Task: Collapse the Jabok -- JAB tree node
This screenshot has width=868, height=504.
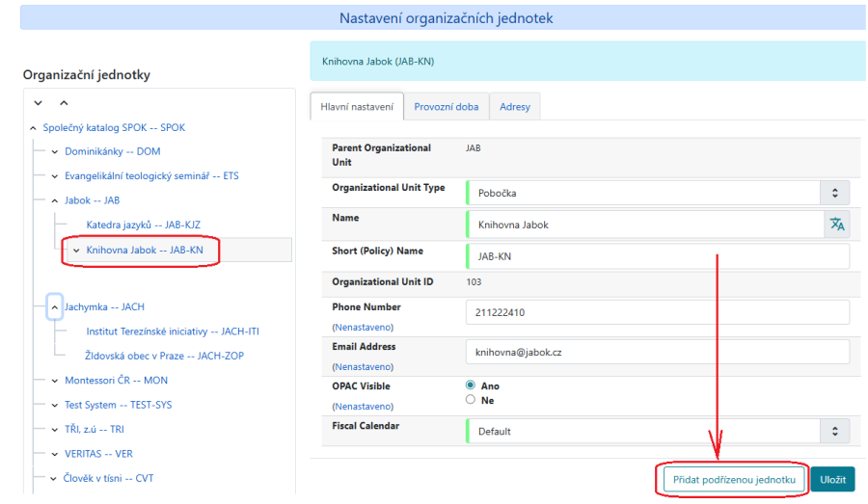Action: (x=54, y=200)
